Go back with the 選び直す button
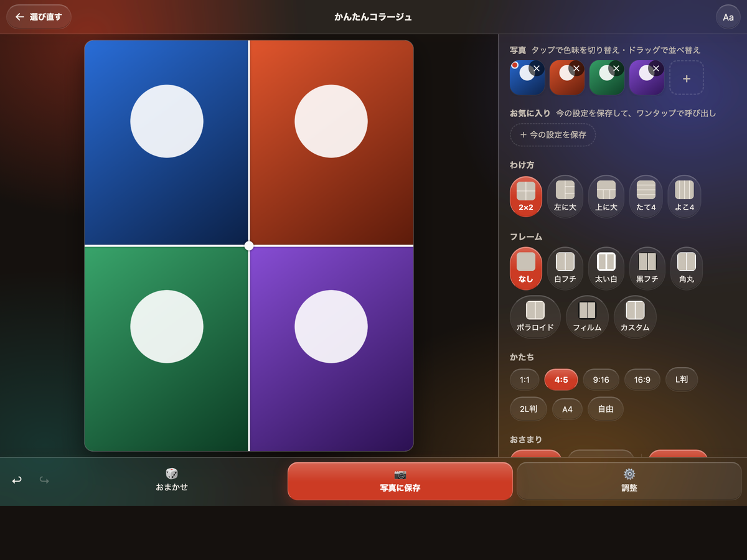This screenshot has height=560, width=747. pyautogui.click(x=39, y=17)
